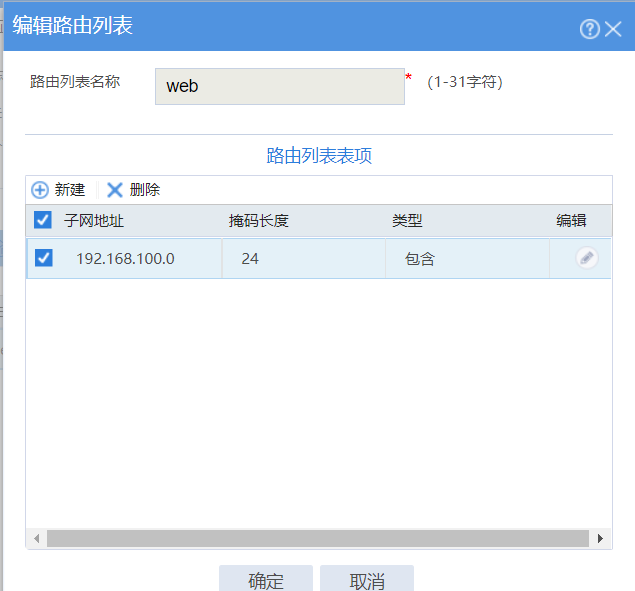Uncheck the 192.168.100.0 row checkbox
Viewport: 635px width, 591px height.
pos(44,258)
